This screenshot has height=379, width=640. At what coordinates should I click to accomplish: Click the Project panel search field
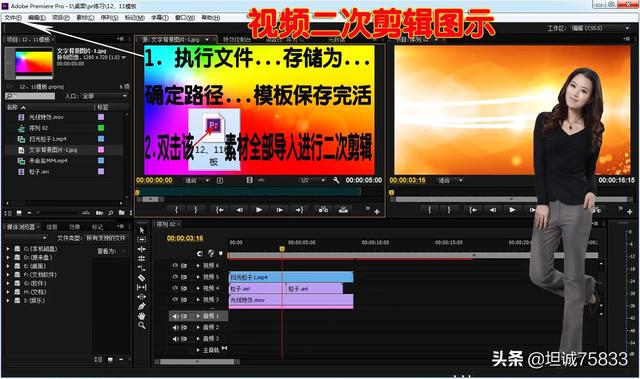[x=30, y=96]
